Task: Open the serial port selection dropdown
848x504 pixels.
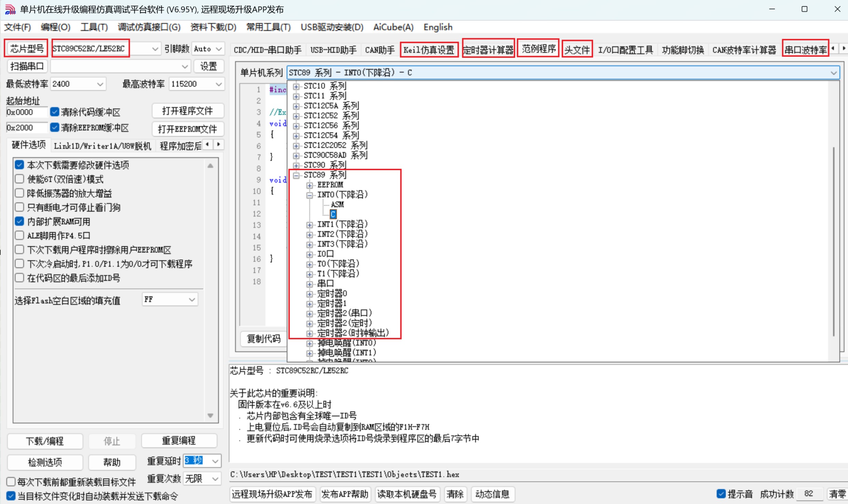Action: (185, 67)
